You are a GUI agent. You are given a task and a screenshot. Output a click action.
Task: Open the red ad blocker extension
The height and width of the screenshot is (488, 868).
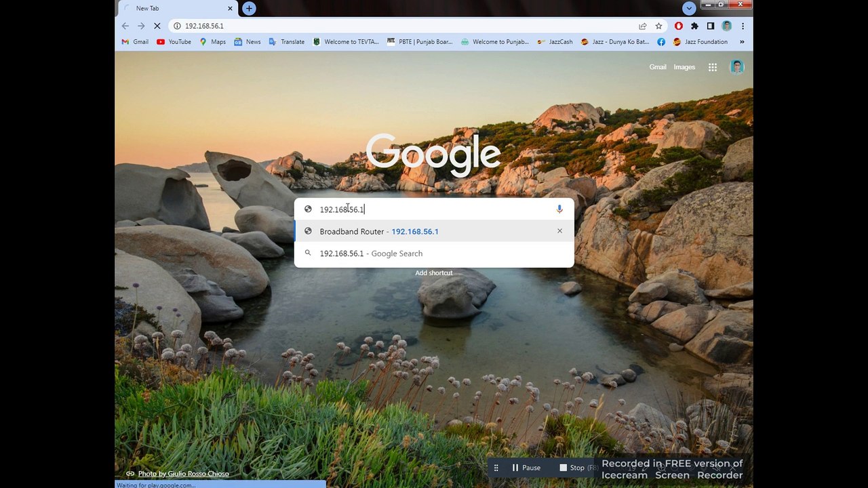pyautogui.click(x=678, y=26)
